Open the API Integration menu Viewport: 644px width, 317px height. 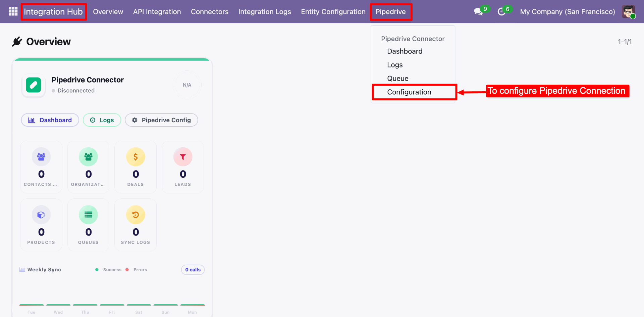pyautogui.click(x=157, y=12)
